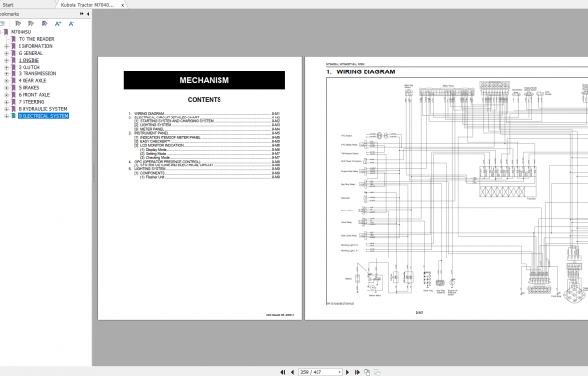The width and height of the screenshot is (588, 376).
Task: Expand the 5 BRAKES tree node
Action: (x=6, y=87)
